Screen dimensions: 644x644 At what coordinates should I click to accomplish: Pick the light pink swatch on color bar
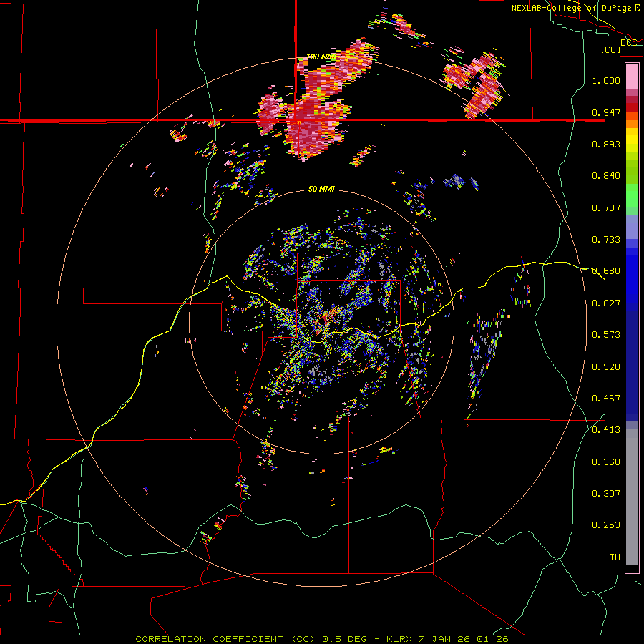pos(632,76)
